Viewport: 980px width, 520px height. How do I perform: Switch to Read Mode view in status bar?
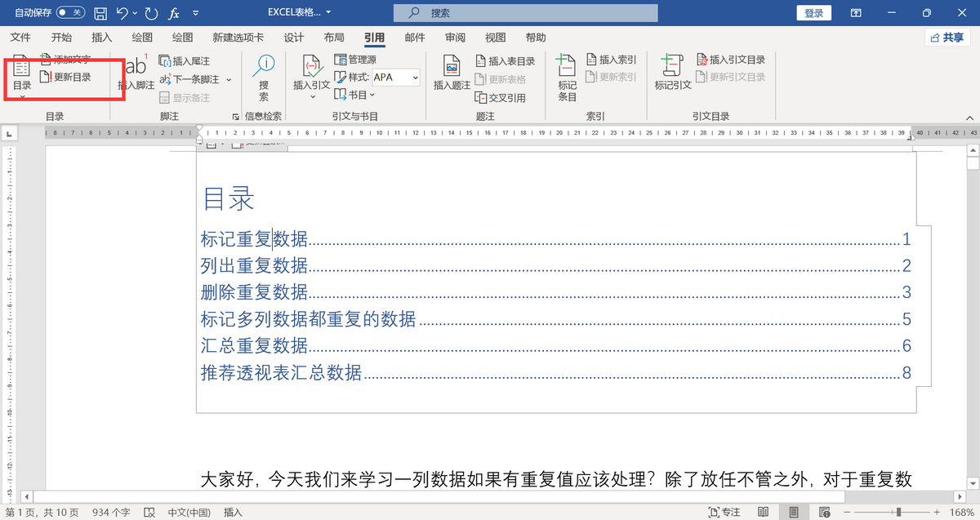tap(763, 512)
